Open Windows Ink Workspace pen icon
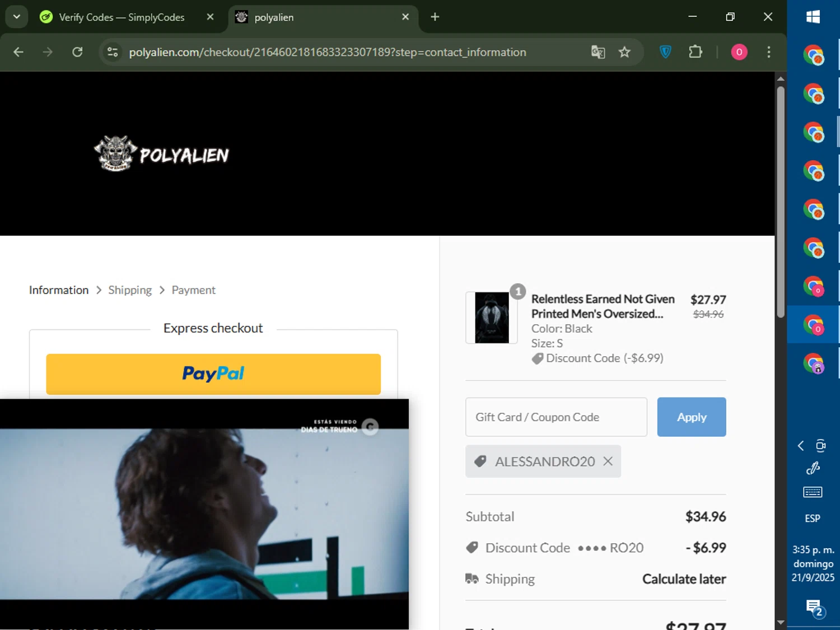The image size is (840, 630). (x=813, y=468)
